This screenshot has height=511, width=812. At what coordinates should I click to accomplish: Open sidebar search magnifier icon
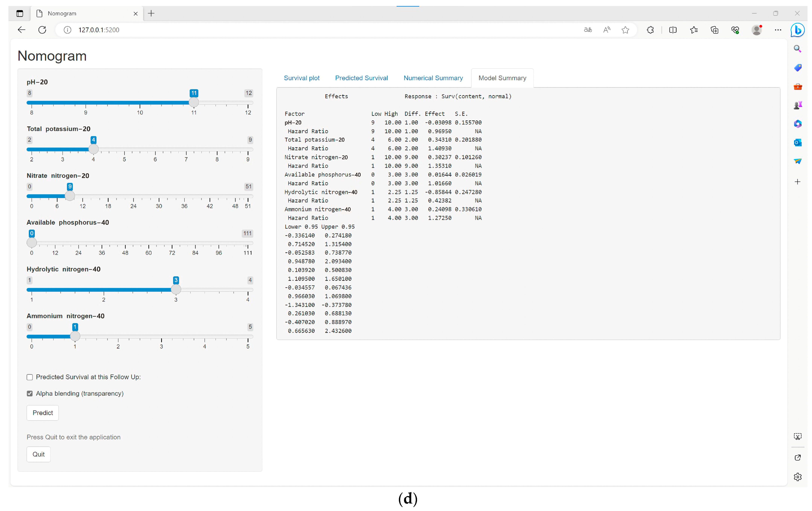[798, 49]
